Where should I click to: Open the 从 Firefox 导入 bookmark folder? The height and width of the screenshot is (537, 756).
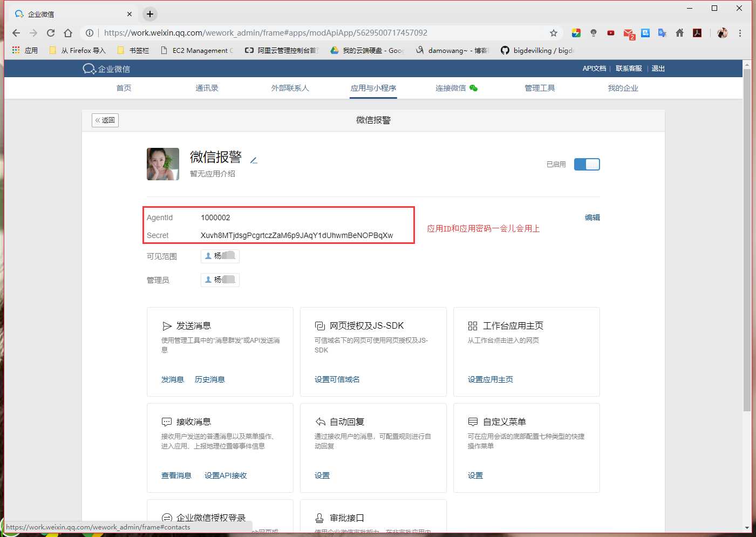(77, 50)
